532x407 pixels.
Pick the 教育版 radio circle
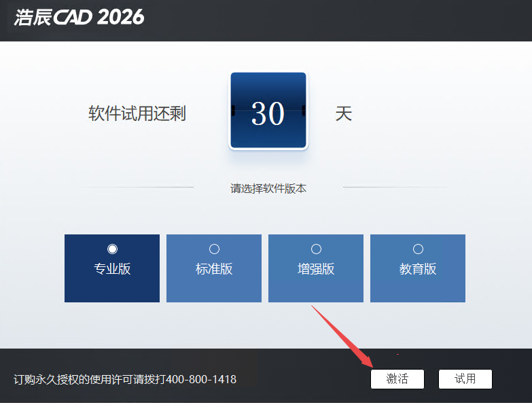418,249
